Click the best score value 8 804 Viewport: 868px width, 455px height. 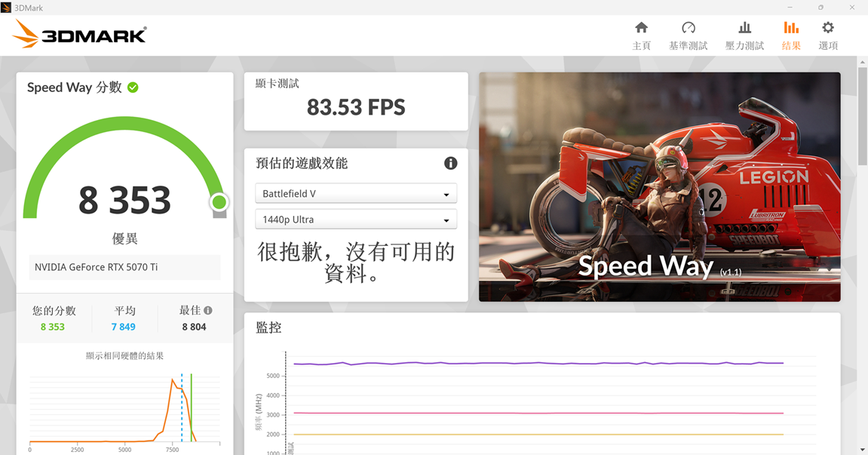click(194, 327)
